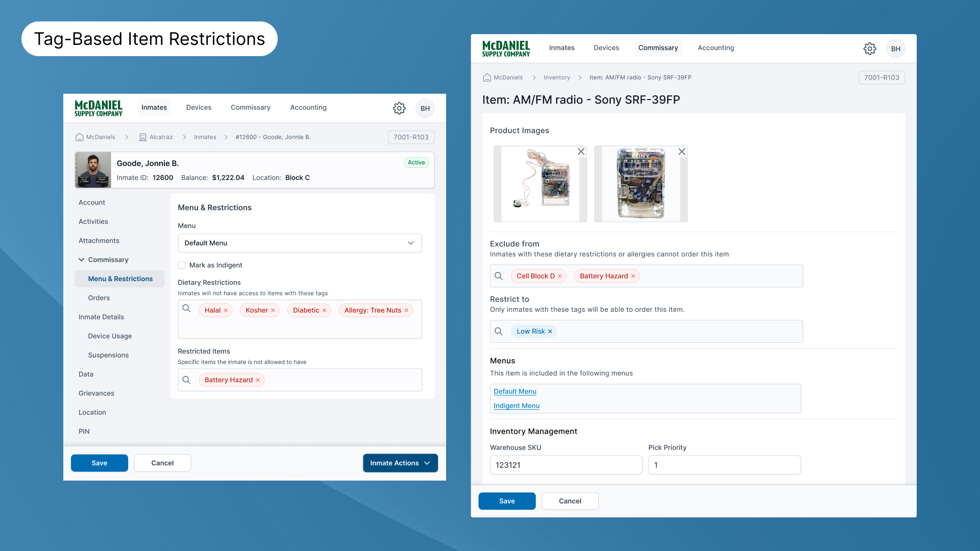Remove the Allergy: Tree Nuts tag
This screenshot has height=551, width=980.
click(406, 310)
